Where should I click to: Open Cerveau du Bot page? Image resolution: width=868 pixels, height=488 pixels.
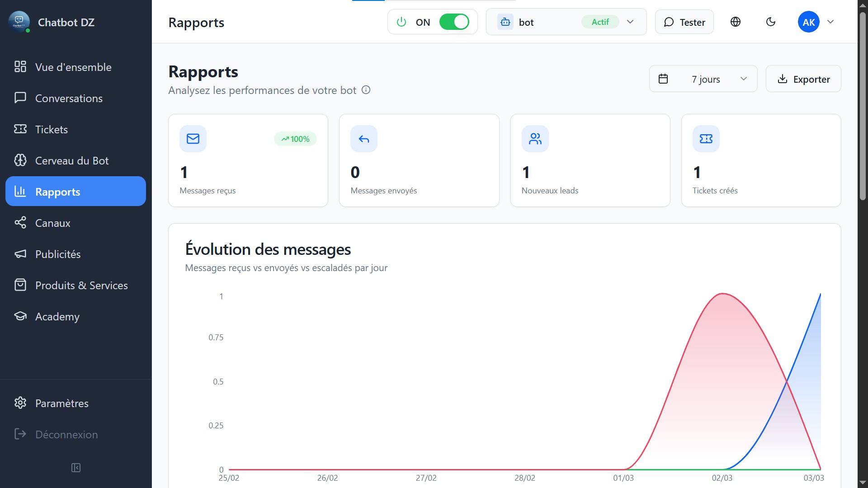[75, 161]
